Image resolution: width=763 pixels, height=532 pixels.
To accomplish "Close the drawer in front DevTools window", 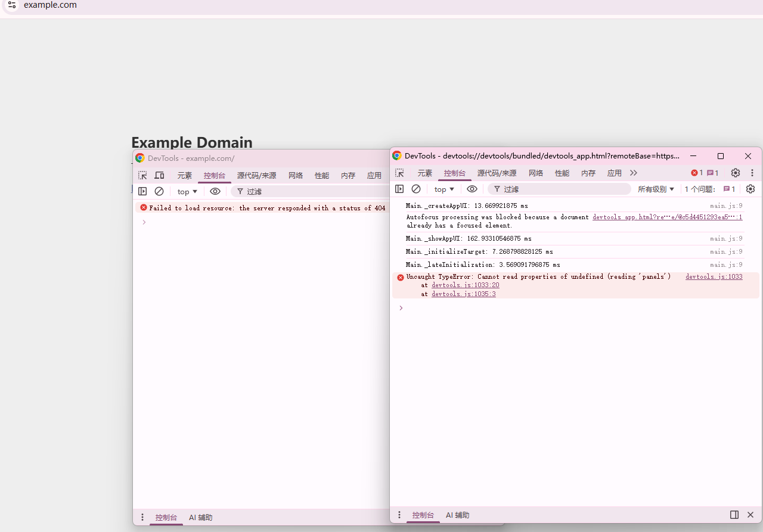I will (750, 515).
